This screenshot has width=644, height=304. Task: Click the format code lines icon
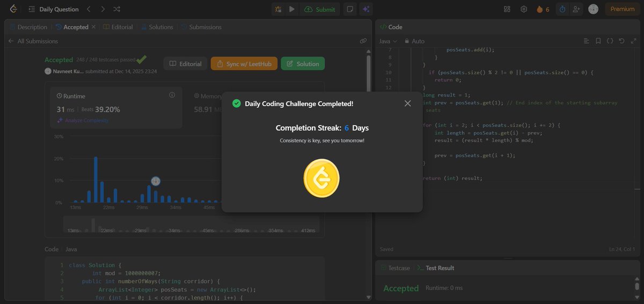point(586,41)
